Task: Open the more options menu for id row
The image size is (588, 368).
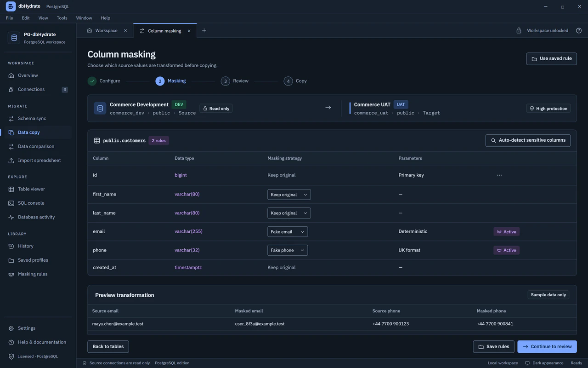Action: (499, 175)
